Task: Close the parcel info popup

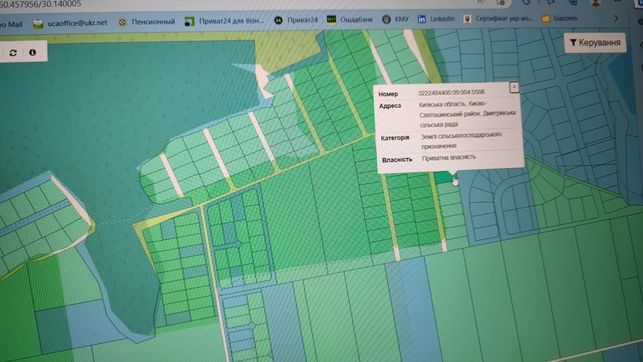Action: click(x=514, y=87)
